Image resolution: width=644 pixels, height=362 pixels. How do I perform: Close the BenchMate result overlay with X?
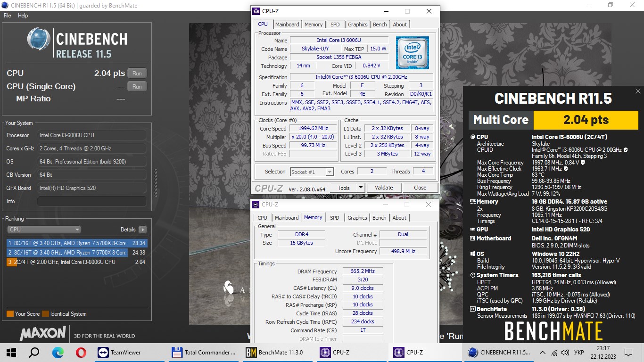click(x=638, y=91)
